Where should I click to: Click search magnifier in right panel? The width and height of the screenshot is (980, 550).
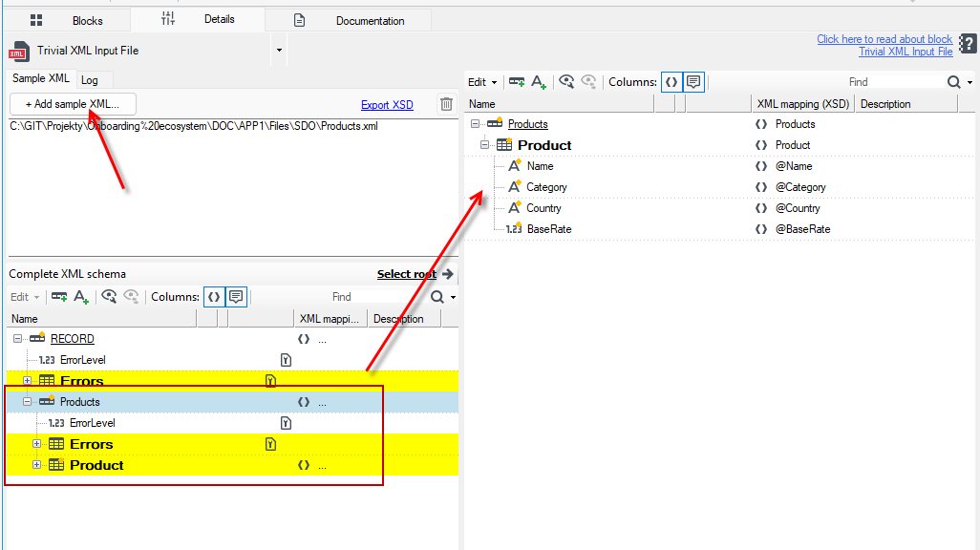pyautogui.click(x=954, y=82)
